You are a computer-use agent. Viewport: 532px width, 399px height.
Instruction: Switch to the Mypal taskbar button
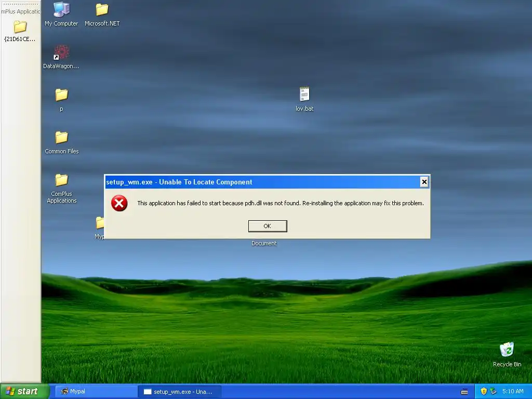[96, 391]
